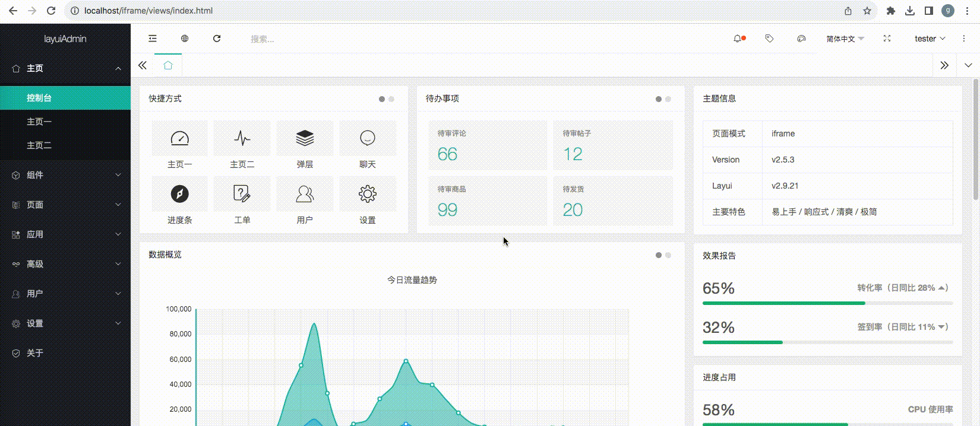
Task: Open the tester user dropdown menu
Action: (930, 39)
